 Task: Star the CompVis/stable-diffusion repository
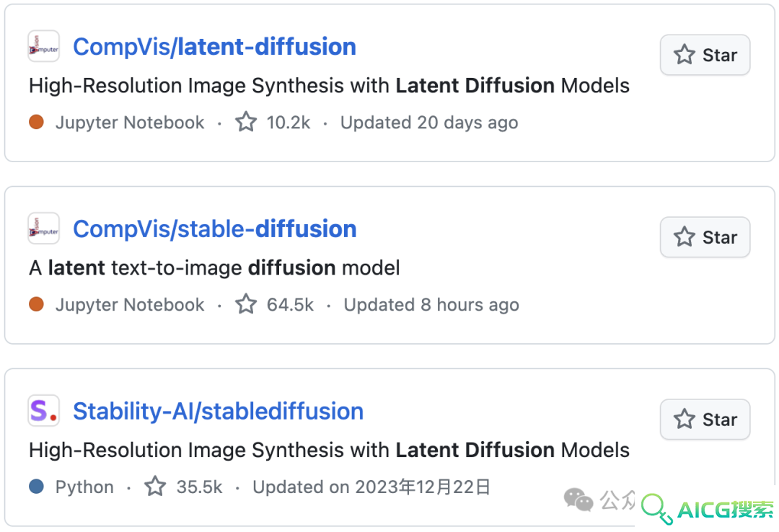(705, 237)
